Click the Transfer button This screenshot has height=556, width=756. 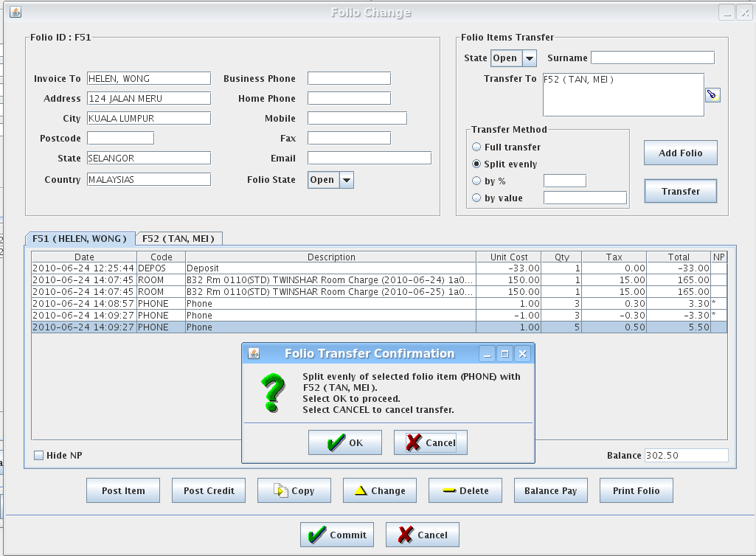pos(681,192)
